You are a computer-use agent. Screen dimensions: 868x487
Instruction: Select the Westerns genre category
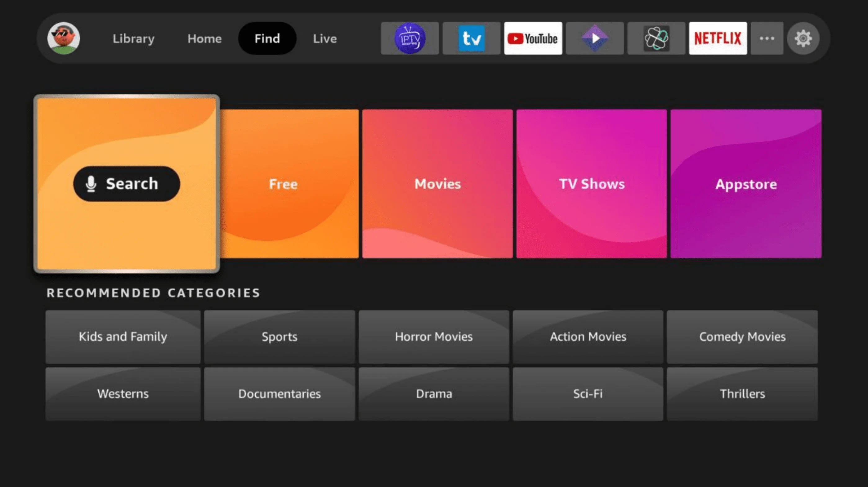[123, 393]
